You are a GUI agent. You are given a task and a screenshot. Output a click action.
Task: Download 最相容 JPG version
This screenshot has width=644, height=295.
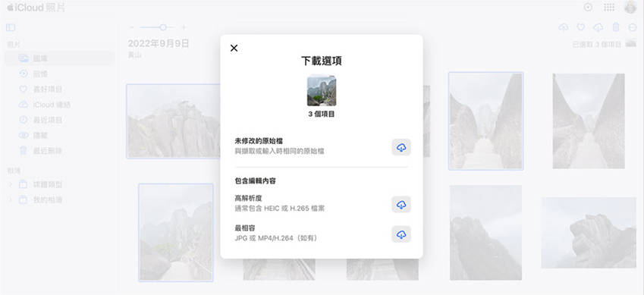pos(401,234)
